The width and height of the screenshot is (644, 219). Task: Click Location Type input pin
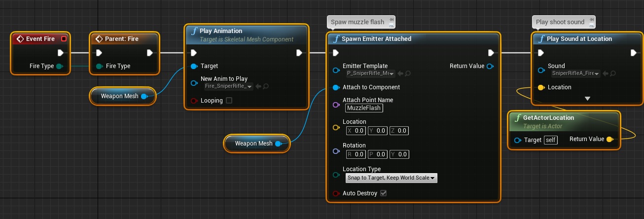pos(336,174)
